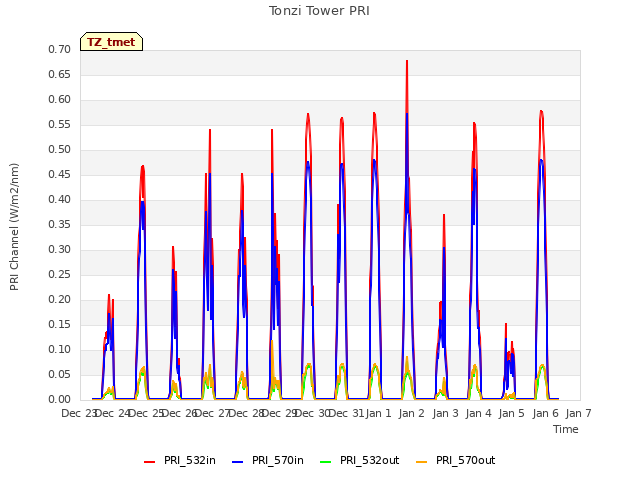This screenshot has height=480, width=640.
Task: Click the TZ_tmet label box
Action: coord(111,42)
